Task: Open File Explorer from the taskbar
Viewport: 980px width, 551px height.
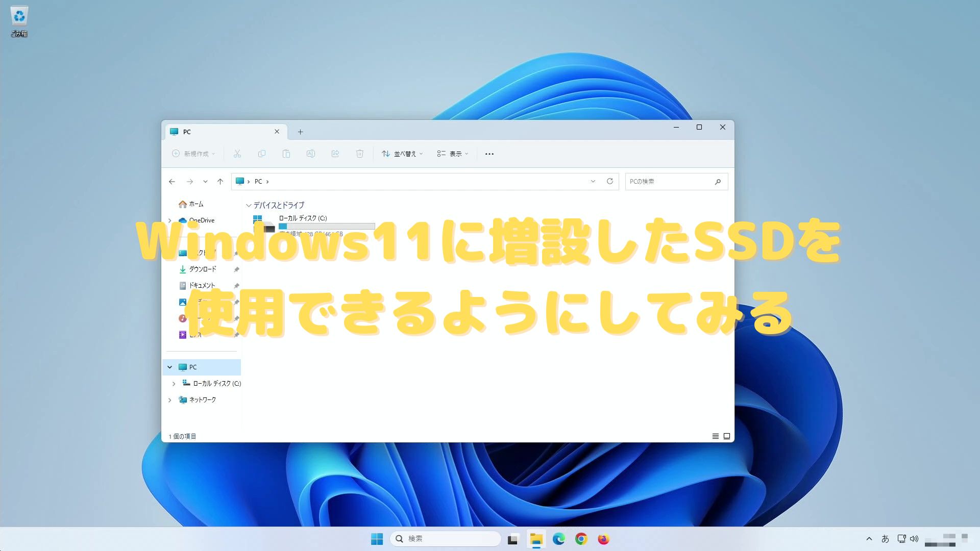Action: click(x=536, y=539)
